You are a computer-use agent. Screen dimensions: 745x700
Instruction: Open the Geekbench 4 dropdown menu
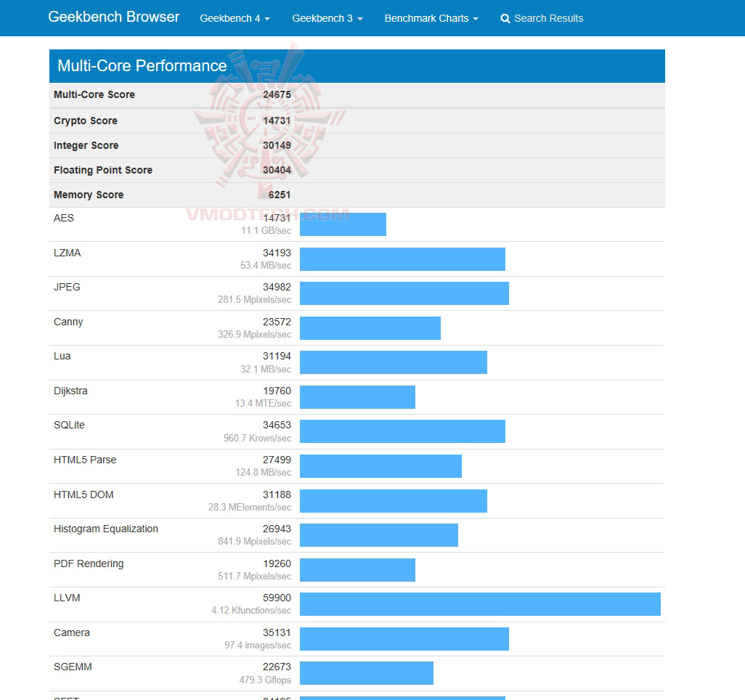click(235, 19)
